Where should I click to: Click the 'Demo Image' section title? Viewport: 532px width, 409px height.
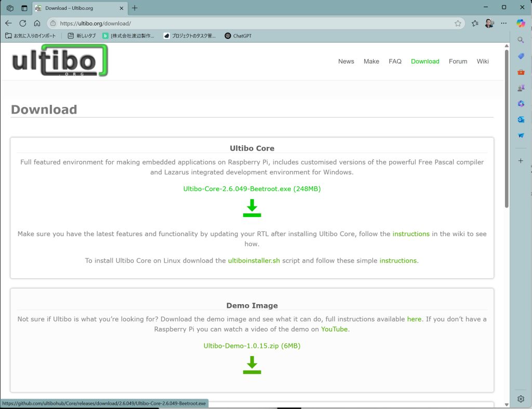click(x=252, y=305)
